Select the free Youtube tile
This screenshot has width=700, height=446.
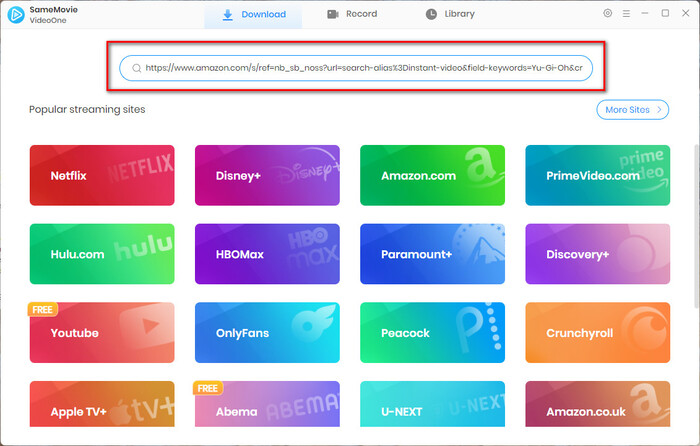[102, 333]
